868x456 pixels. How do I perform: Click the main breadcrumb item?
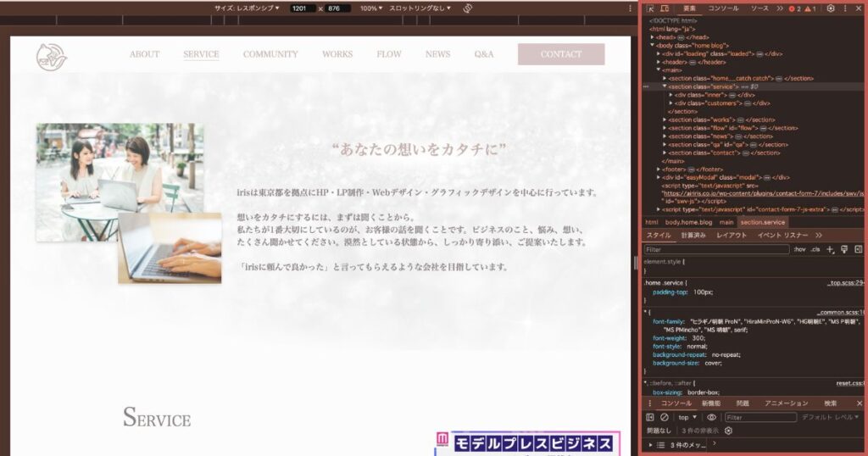tap(726, 222)
